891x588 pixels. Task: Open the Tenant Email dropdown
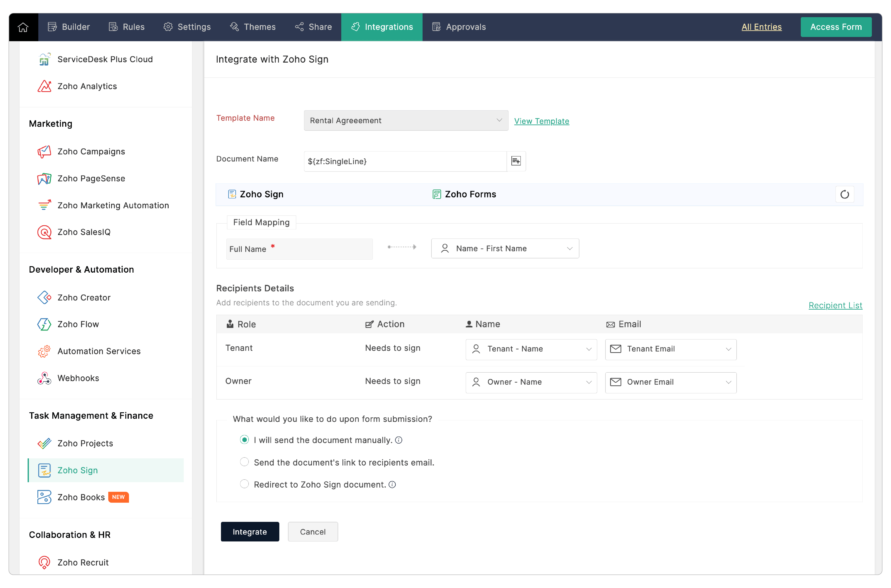(670, 349)
